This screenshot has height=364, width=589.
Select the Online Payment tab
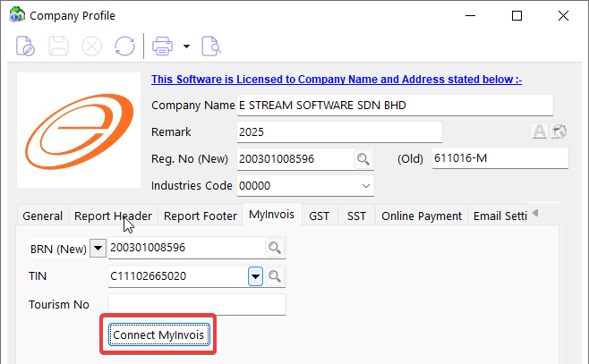pos(421,216)
